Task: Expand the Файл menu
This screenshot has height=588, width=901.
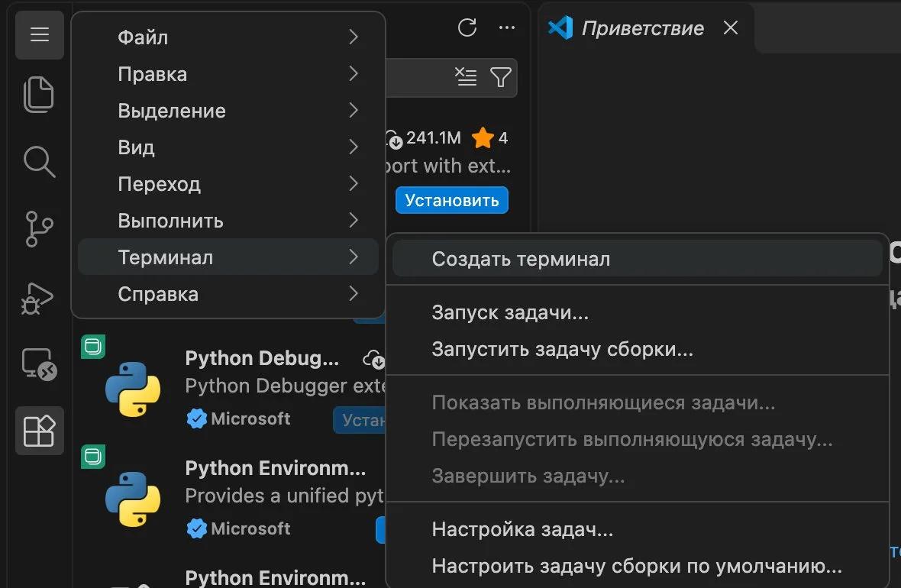Action: click(228, 37)
